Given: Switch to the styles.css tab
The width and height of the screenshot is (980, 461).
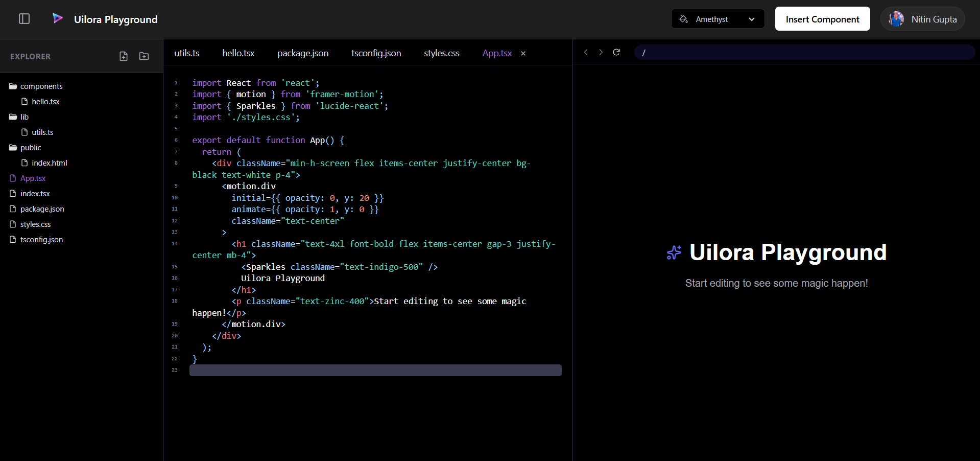Looking at the screenshot, I should [442, 53].
